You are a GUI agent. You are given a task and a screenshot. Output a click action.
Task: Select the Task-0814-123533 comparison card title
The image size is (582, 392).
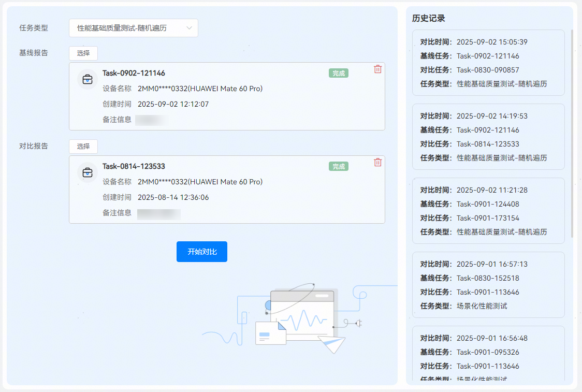tap(134, 166)
